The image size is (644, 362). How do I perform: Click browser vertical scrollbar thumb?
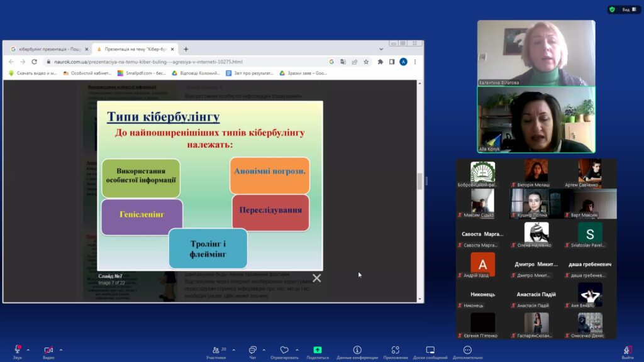coord(419,181)
